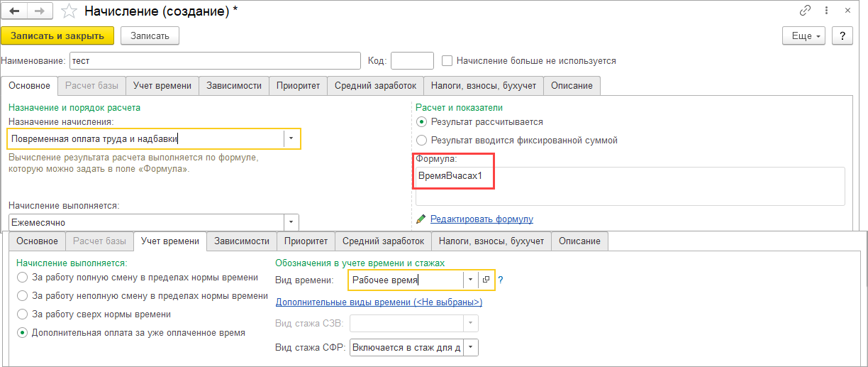Expand the Назначение начисления dropdown
Image resolution: width=868 pixels, height=367 pixels.
click(291, 138)
